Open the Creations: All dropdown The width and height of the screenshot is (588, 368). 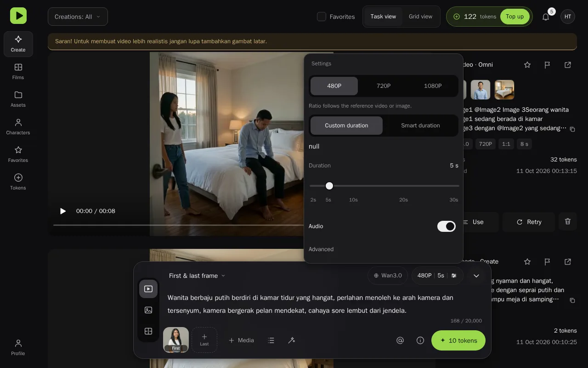[78, 17]
